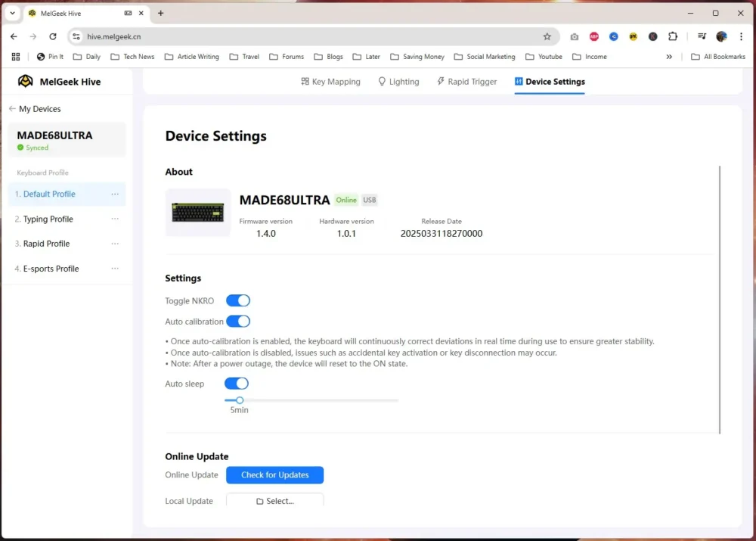Click firmware version value 1.4.0

point(265,234)
